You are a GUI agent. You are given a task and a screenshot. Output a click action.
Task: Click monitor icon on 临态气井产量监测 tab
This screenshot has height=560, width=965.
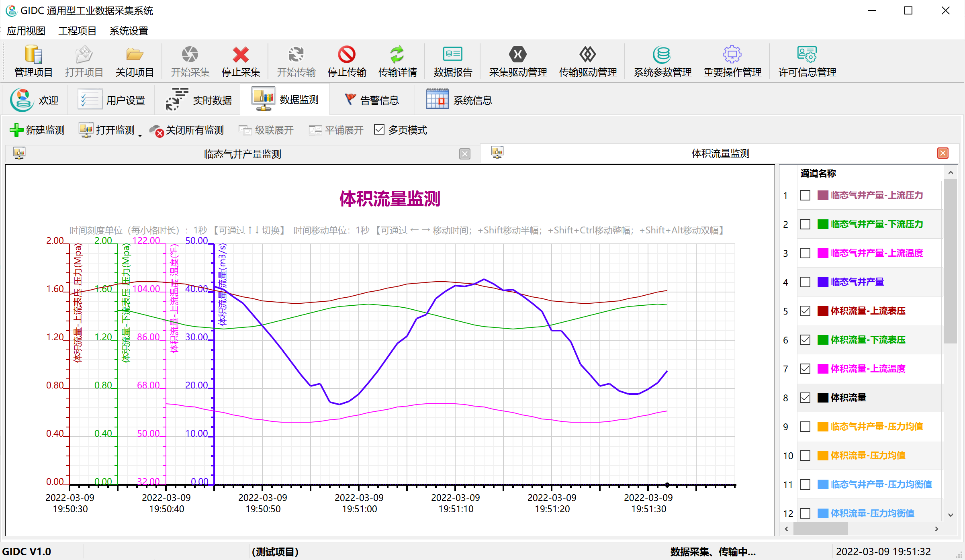click(x=19, y=153)
